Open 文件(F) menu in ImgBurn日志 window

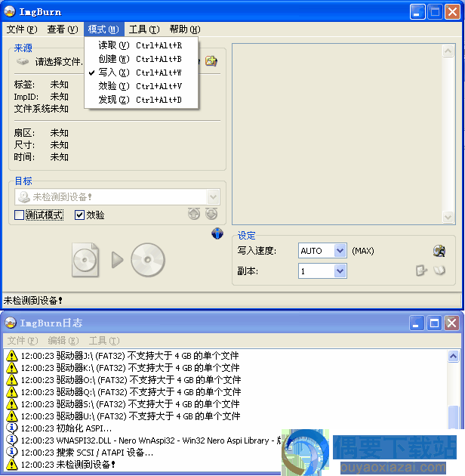23,341
